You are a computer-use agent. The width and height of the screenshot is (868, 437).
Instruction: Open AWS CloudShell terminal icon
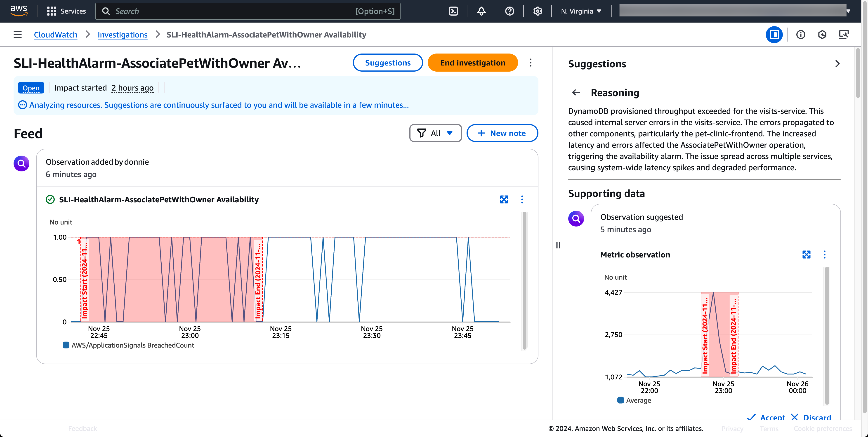[x=453, y=11]
